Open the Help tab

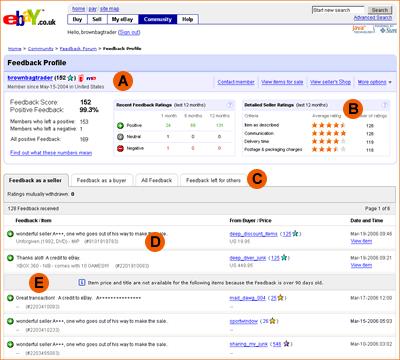[x=188, y=19]
